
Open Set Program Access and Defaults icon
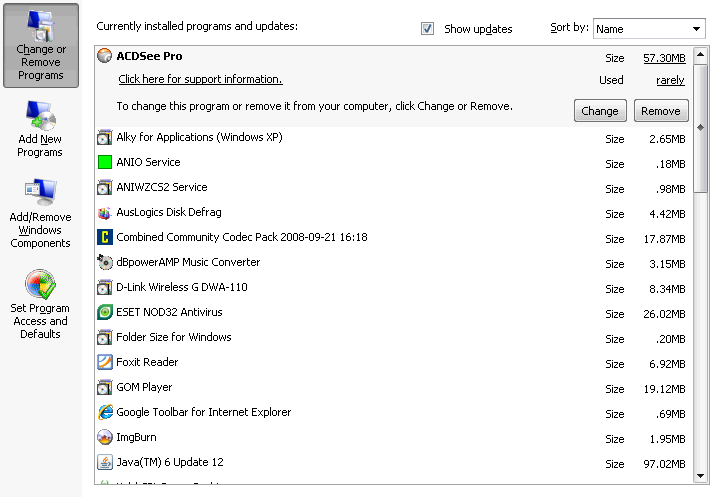41,304
